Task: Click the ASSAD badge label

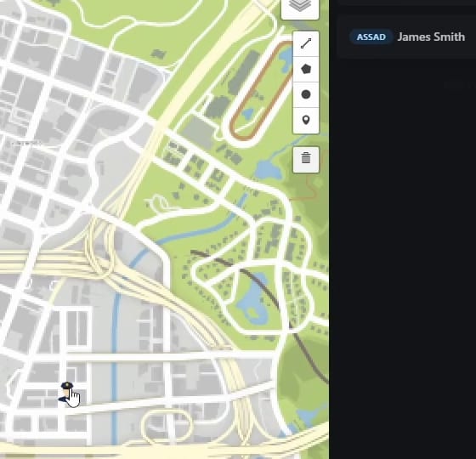Action: [371, 37]
